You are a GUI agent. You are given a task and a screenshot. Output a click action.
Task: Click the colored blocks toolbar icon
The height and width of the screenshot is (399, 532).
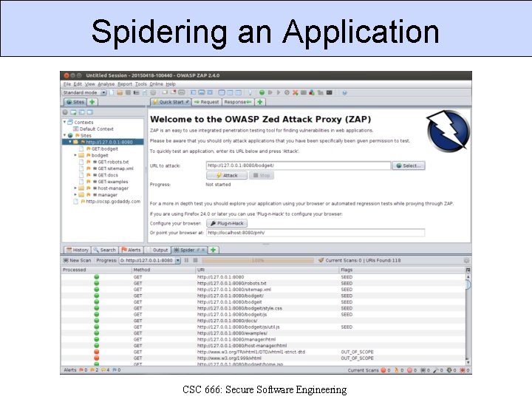click(312, 92)
